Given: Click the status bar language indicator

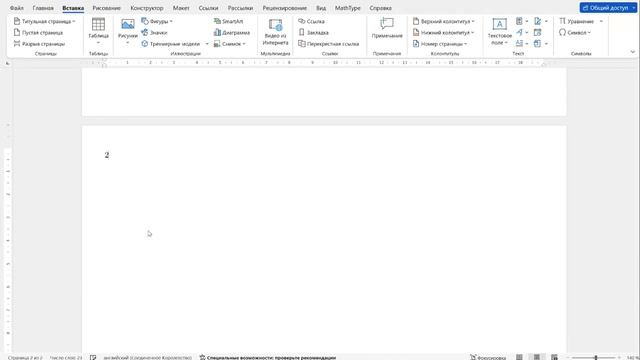Looking at the screenshot, I should tap(147, 357).
